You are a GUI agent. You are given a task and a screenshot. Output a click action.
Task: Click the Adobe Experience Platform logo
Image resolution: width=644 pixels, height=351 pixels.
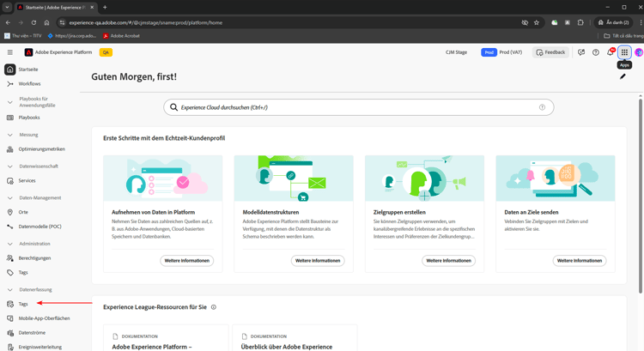point(28,52)
